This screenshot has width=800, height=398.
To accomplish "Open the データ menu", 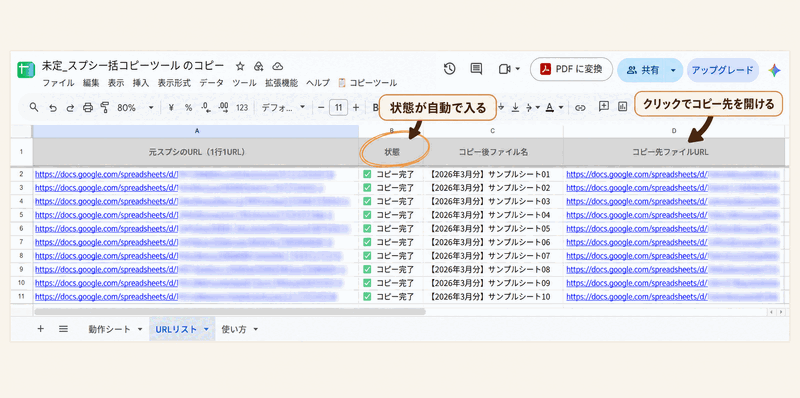I will (211, 83).
